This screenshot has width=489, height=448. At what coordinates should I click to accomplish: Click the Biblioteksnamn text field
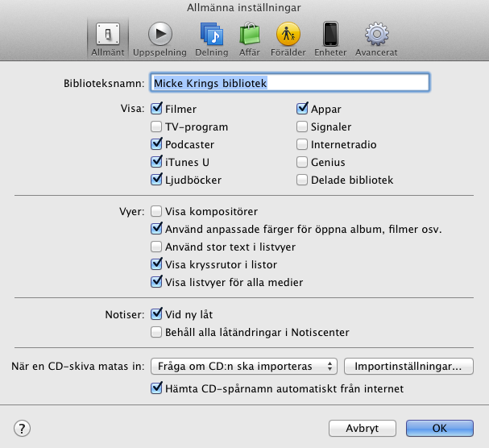[x=288, y=82]
